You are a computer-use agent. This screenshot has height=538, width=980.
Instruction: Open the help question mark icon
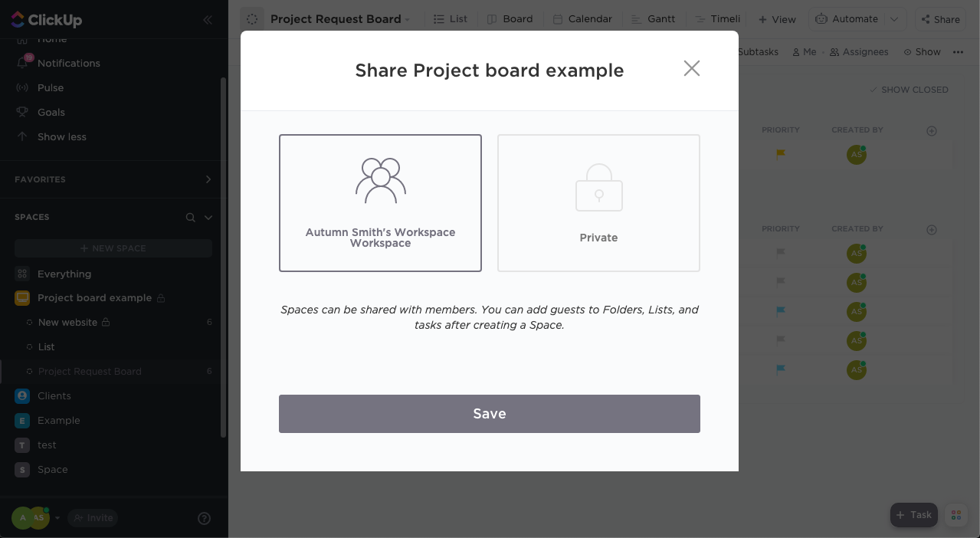pyautogui.click(x=204, y=518)
